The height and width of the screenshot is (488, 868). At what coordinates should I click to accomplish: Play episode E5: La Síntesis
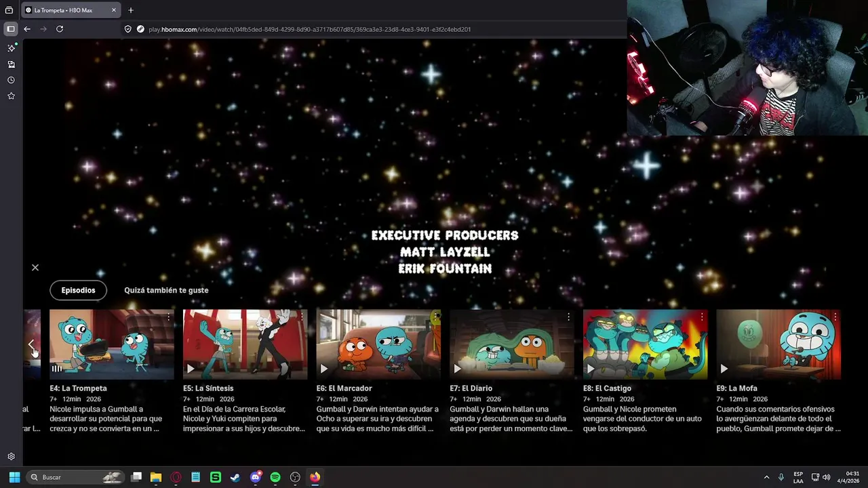click(191, 369)
